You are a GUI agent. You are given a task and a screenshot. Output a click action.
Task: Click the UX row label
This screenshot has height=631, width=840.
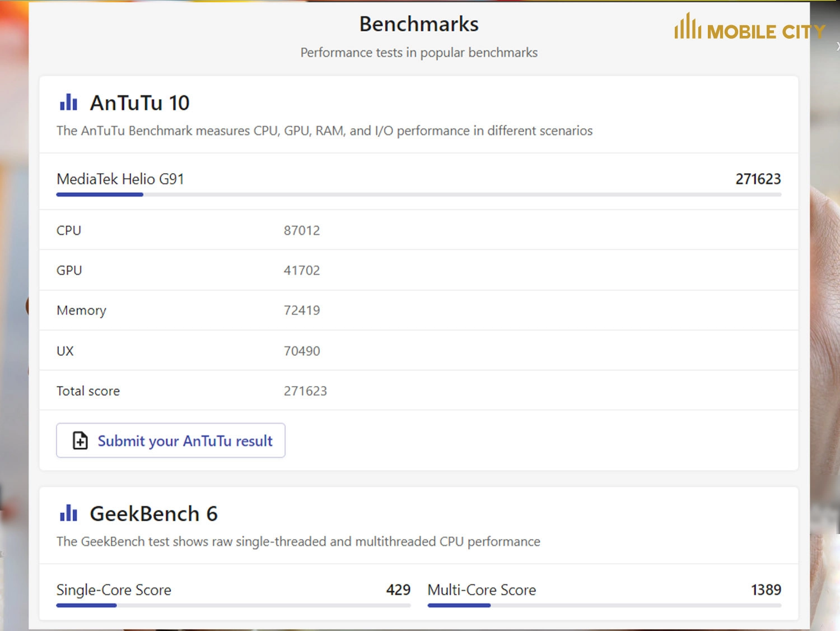tap(65, 351)
